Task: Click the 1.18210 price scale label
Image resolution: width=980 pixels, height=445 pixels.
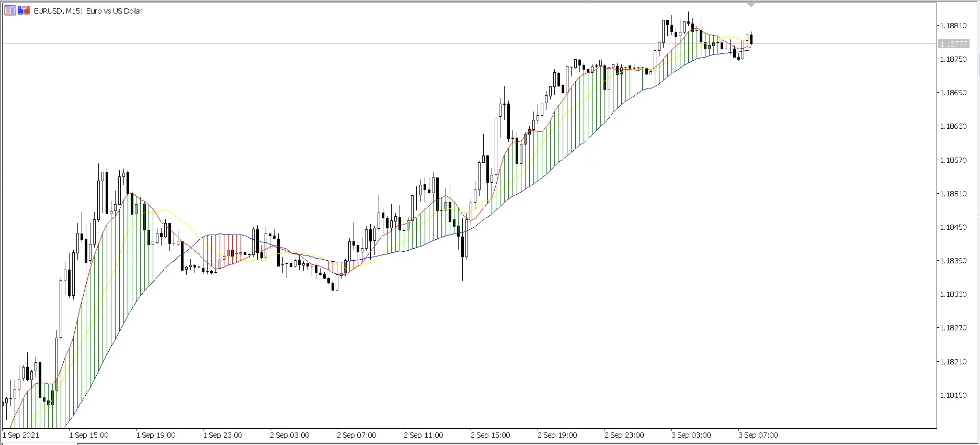Action: pyautogui.click(x=953, y=362)
